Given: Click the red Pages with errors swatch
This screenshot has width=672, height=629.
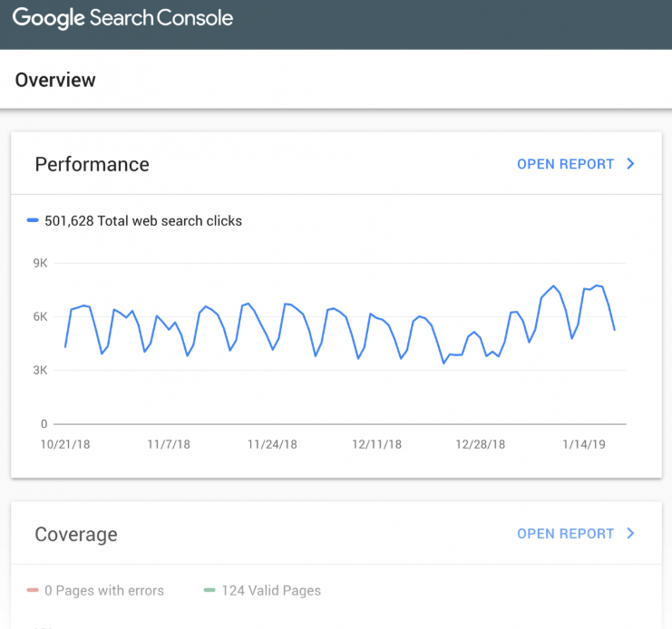Looking at the screenshot, I should (33, 590).
